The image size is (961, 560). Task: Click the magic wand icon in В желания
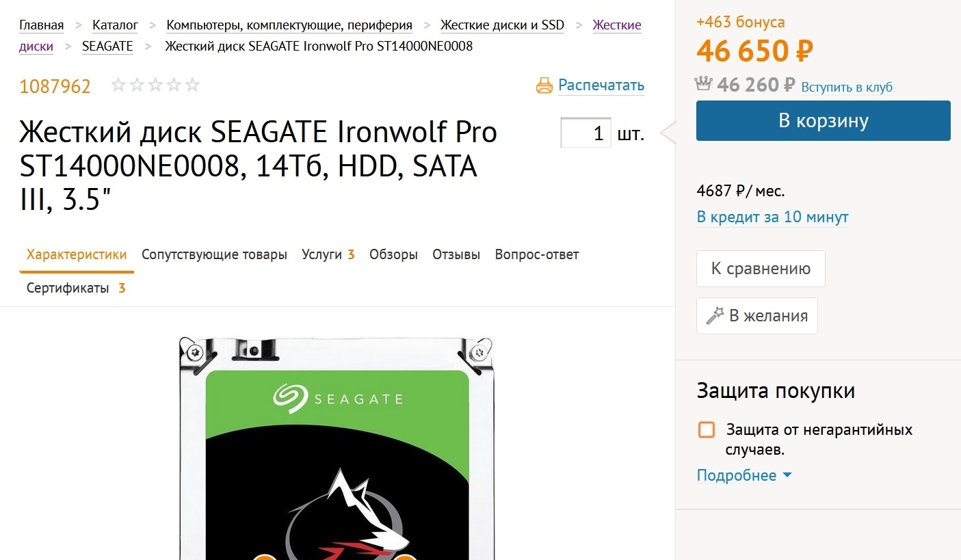pos(715,316)
